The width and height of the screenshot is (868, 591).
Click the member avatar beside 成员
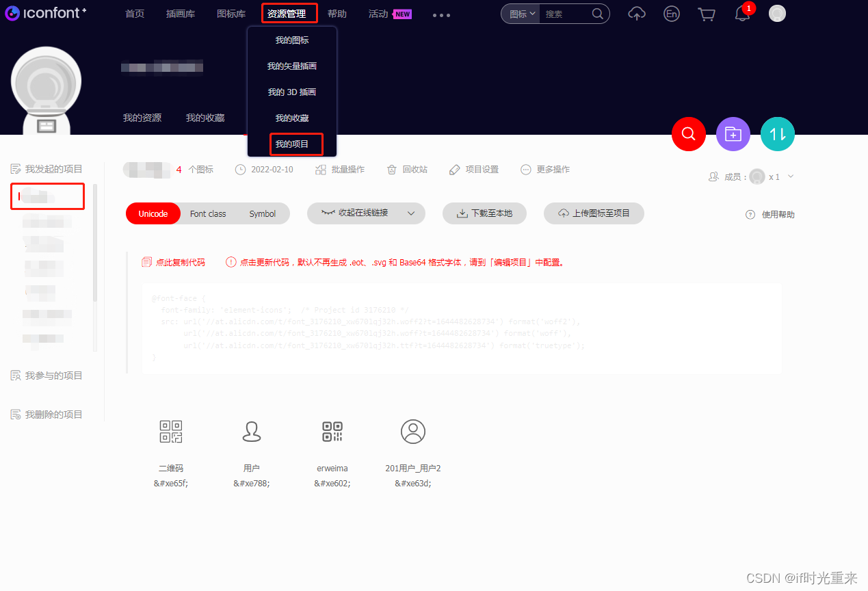click(757, 176)
